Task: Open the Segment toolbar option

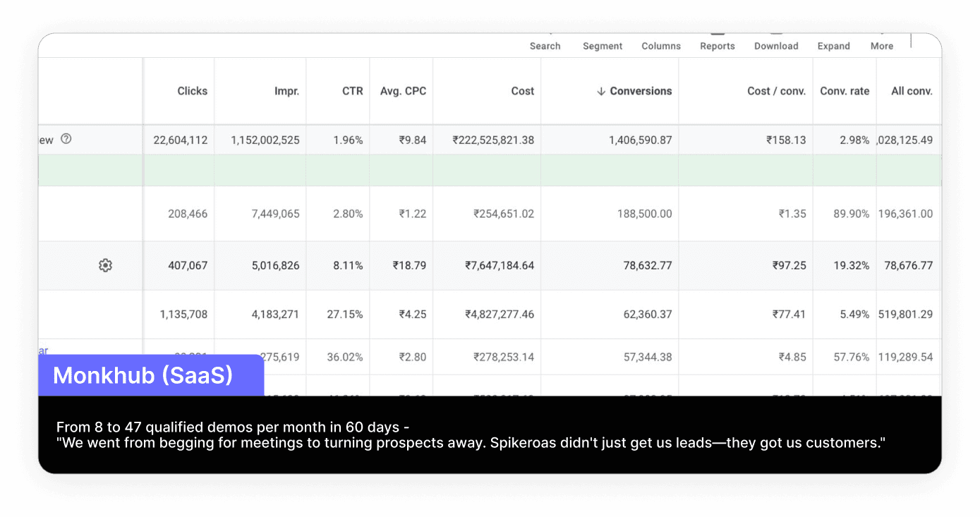Action: coord(603,46)
